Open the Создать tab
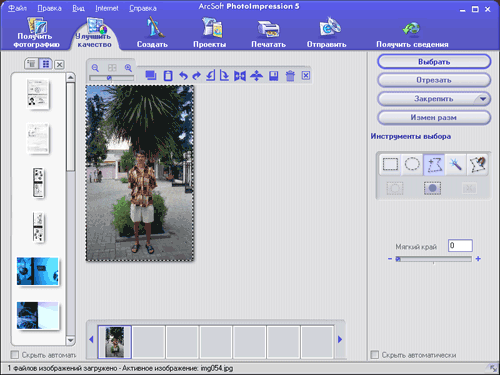 (x=152, y=33)
